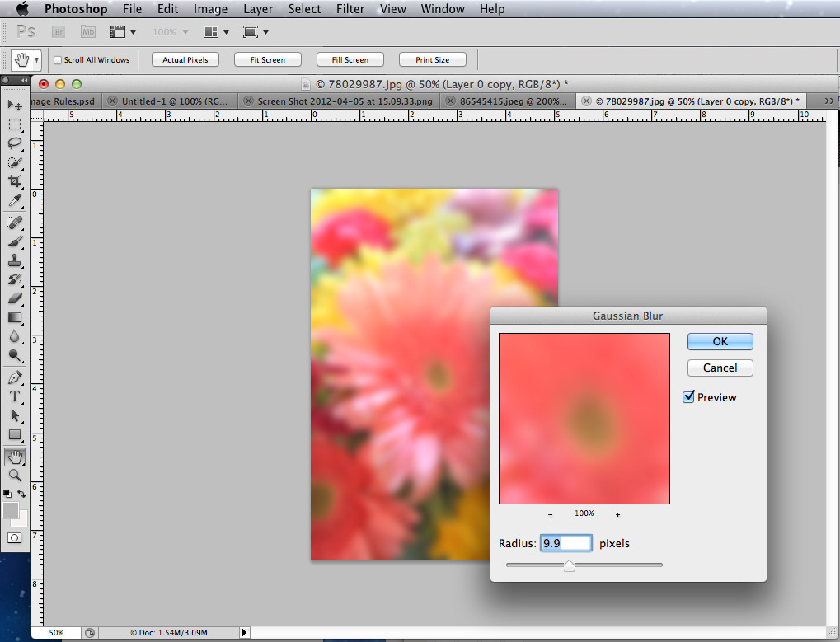Select the Eyedropper tool

15,201
